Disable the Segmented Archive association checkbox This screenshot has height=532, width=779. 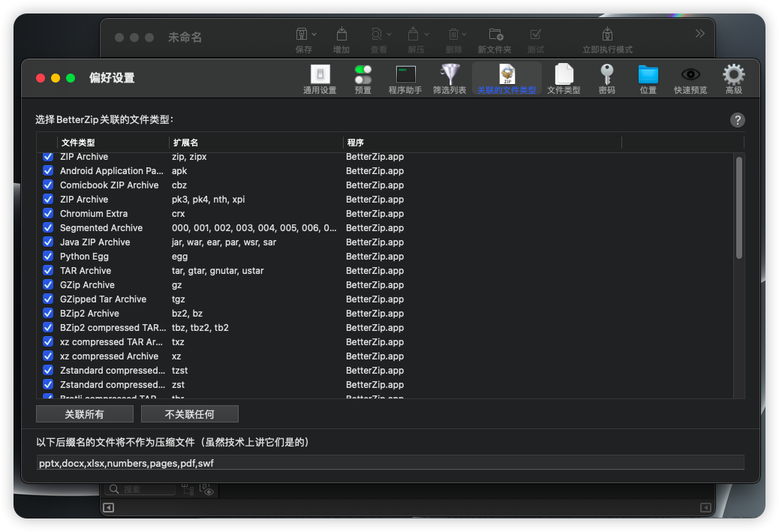pos(48,228)
